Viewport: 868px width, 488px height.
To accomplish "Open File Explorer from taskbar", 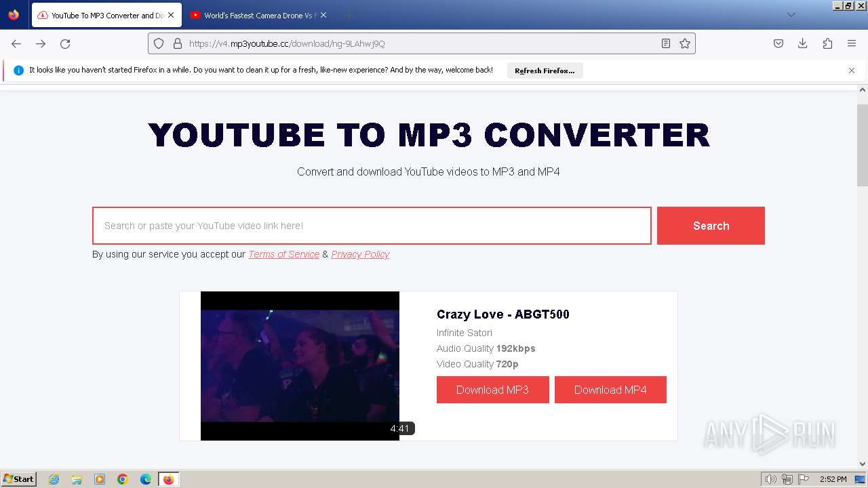I will point(77,479).
